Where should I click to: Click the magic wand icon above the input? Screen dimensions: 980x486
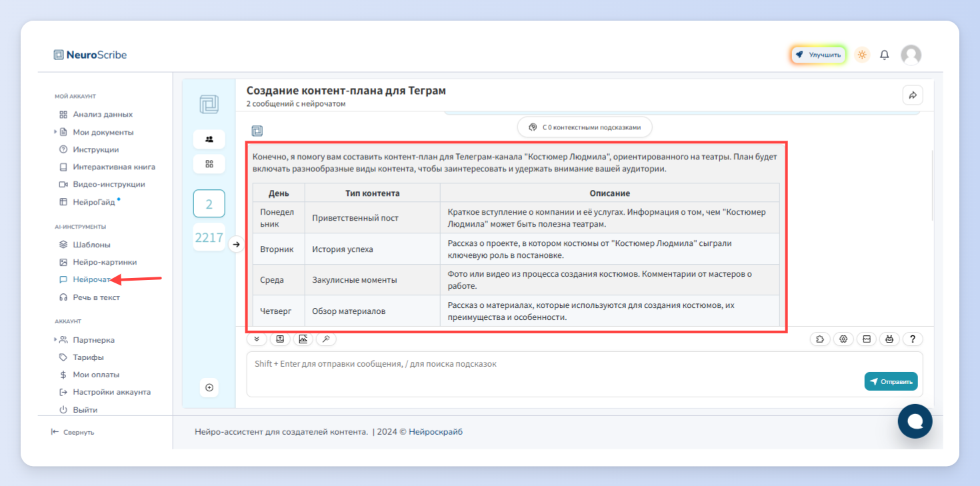[x=326, y=339]
